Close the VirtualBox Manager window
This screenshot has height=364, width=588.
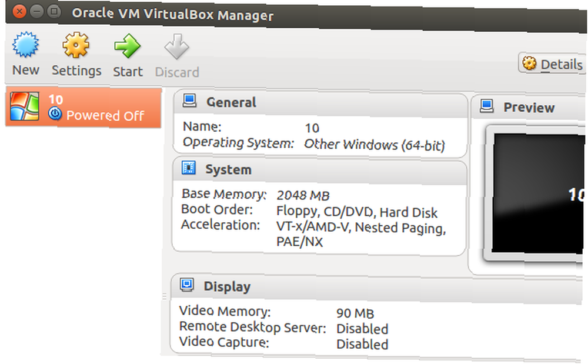pos(19,12)
